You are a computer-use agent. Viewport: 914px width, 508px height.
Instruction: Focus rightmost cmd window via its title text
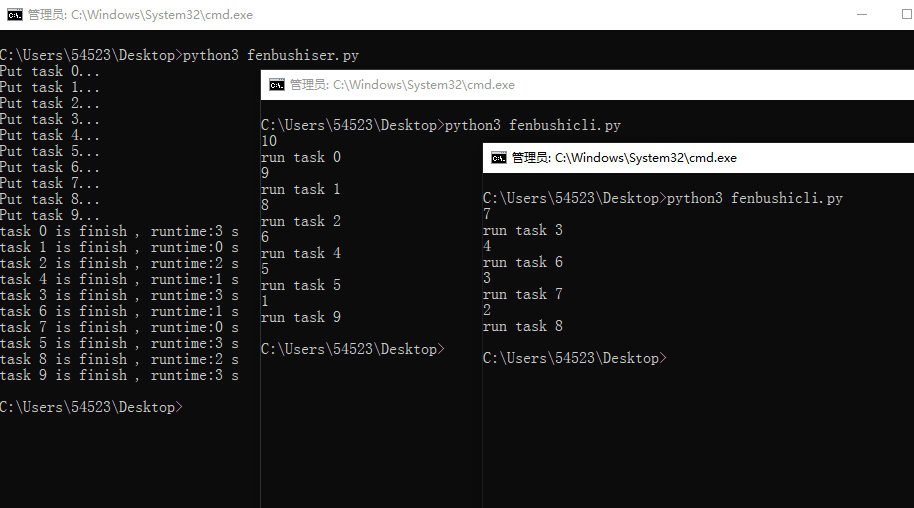[x=624, y=158]
